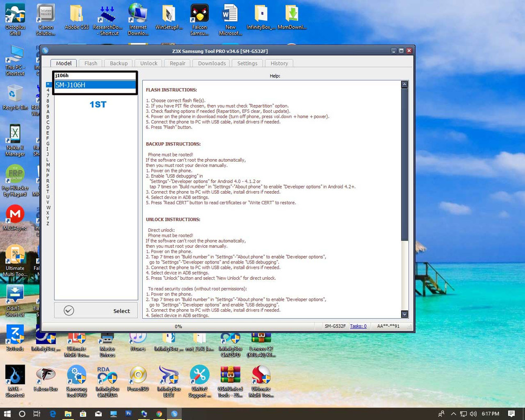This screenshot has height=420, width=525.
Task: Open the Downloads tab
Action: (x=212, y=64)
